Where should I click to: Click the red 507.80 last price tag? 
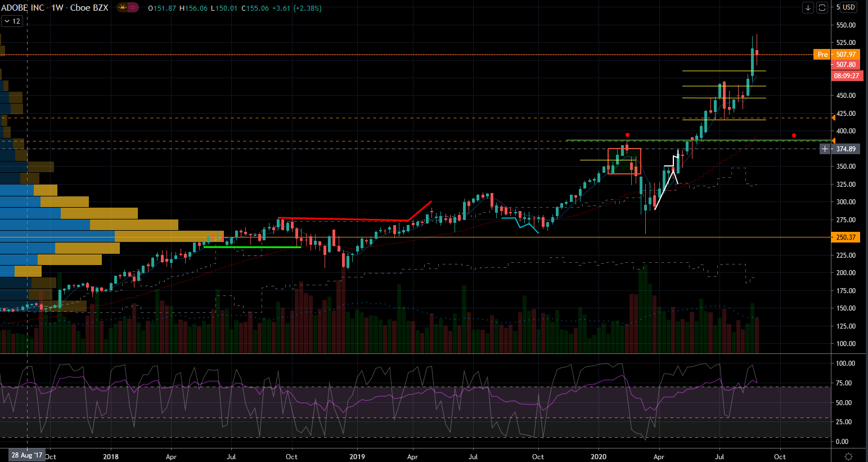pyautogui.click(x=845, y=65)
